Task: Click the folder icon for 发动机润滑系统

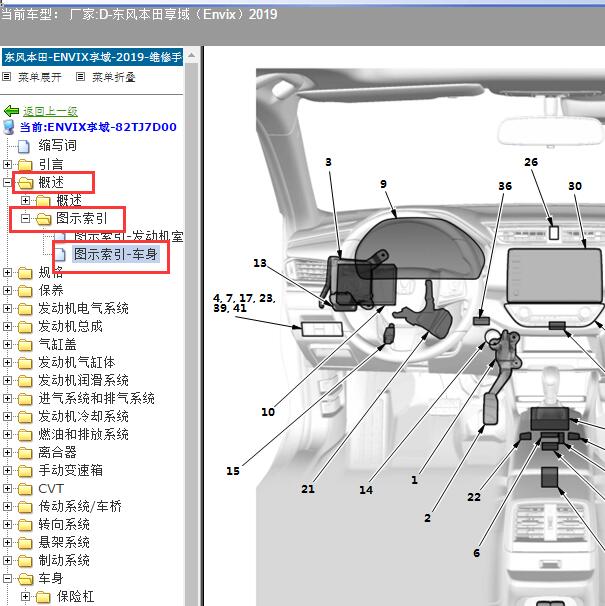Action: [25, 381]
